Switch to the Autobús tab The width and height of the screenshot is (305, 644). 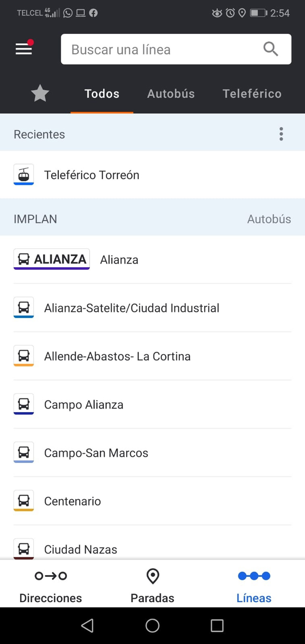[171, 94]
